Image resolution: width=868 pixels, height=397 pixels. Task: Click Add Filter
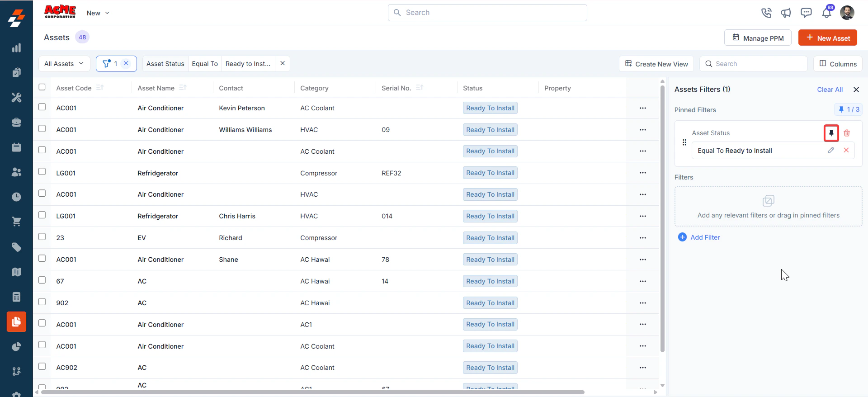[x=699, y=237]
